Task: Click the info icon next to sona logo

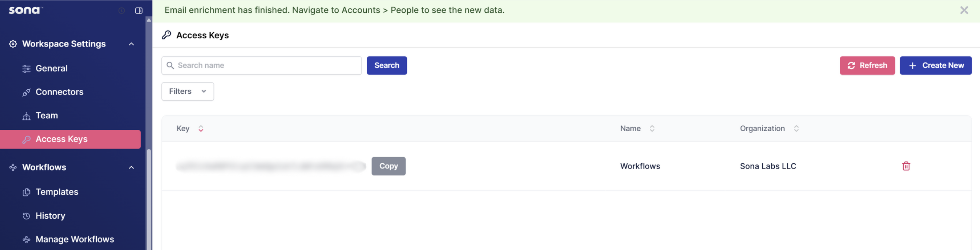Action: tap(121, 11)
